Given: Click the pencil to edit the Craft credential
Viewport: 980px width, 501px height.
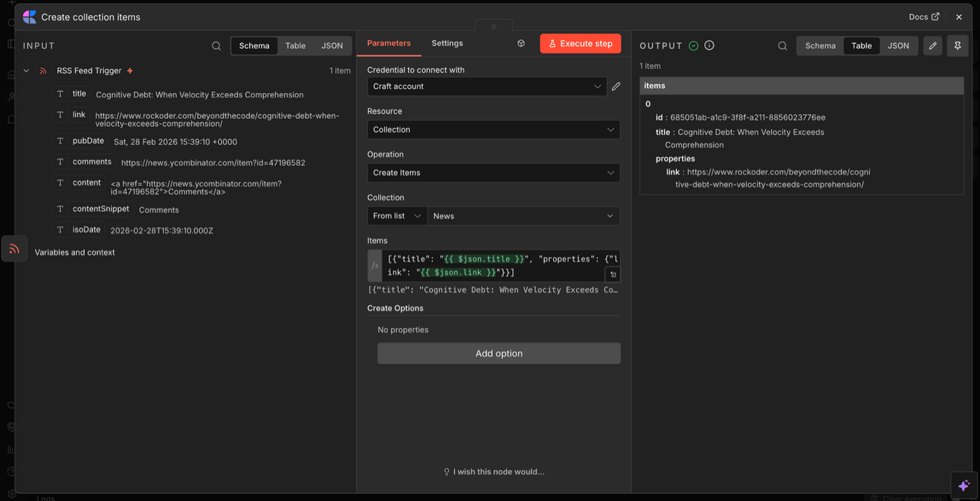Looking at the screenshot, I should [615, 86].
